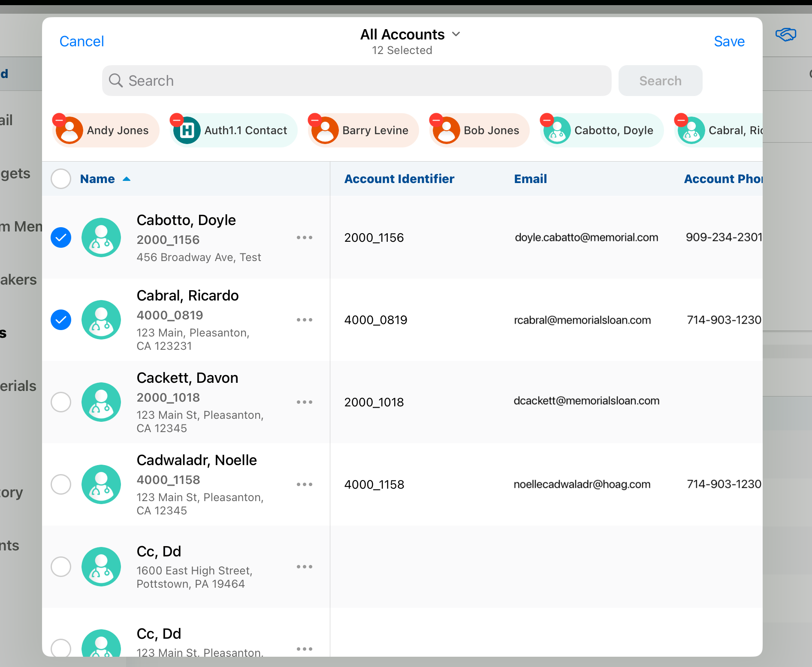
Task: Open ellipsis menu for Cackett, Davon
Action: tap(305, 402)
